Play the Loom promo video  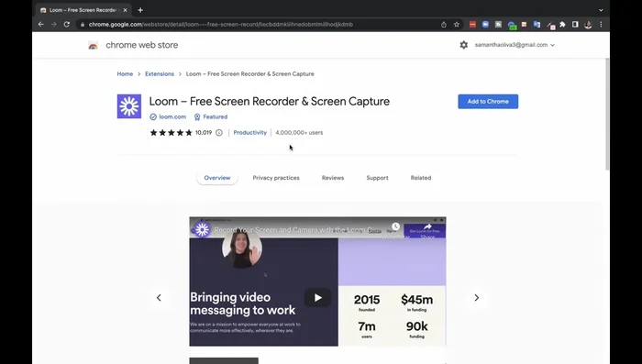pos(317,298)
